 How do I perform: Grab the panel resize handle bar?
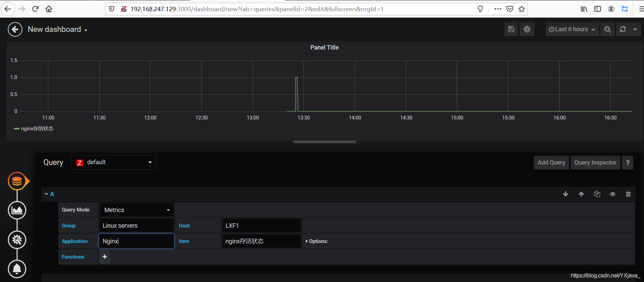click(324, 142)
